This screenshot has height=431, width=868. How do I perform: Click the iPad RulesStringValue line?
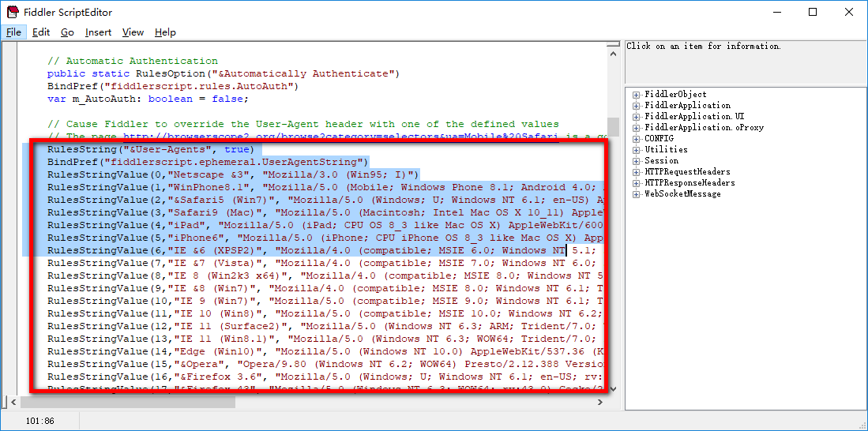tap(325, 225)
